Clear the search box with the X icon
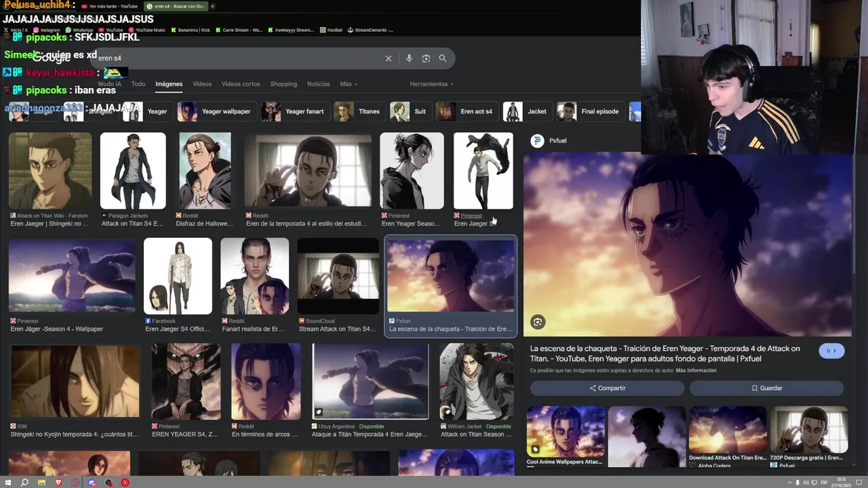 (389, 58)
